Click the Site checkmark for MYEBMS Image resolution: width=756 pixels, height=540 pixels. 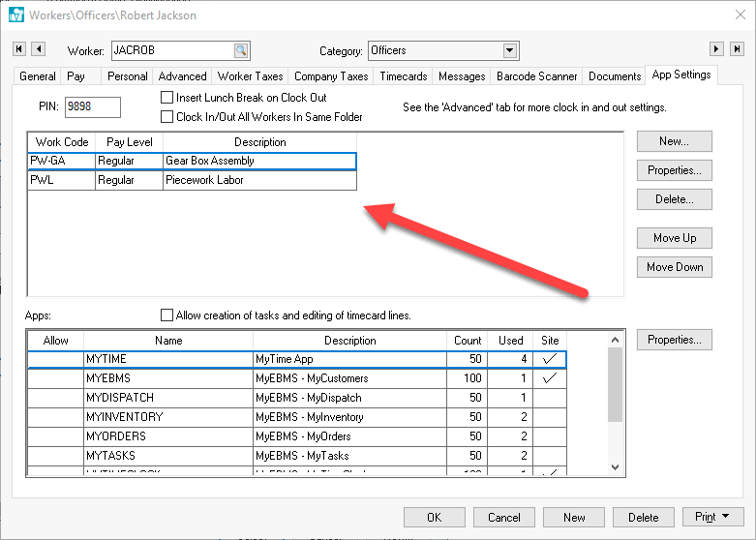click(x=550, y=378)
